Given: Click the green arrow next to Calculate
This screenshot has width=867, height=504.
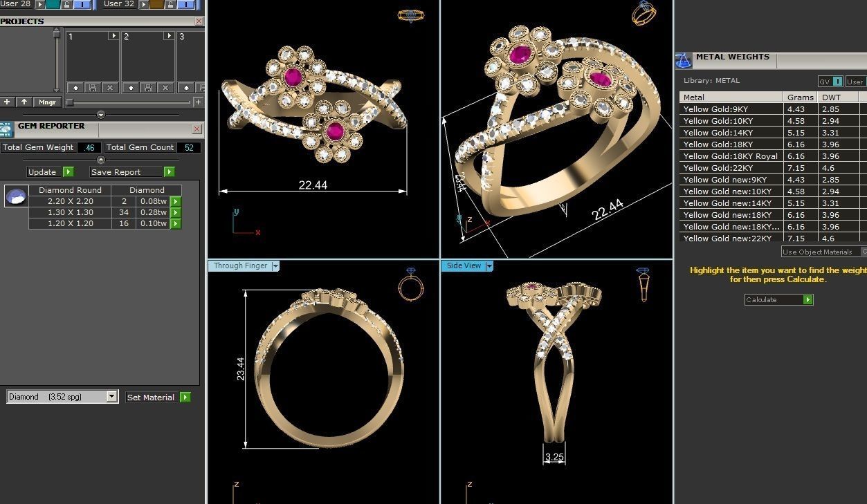Looking at the screenshot, I should pos(808,299).
